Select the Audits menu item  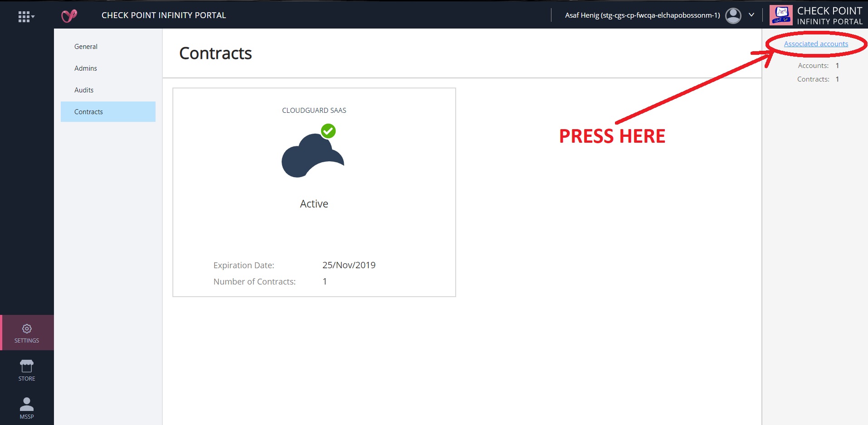point(84,90)
